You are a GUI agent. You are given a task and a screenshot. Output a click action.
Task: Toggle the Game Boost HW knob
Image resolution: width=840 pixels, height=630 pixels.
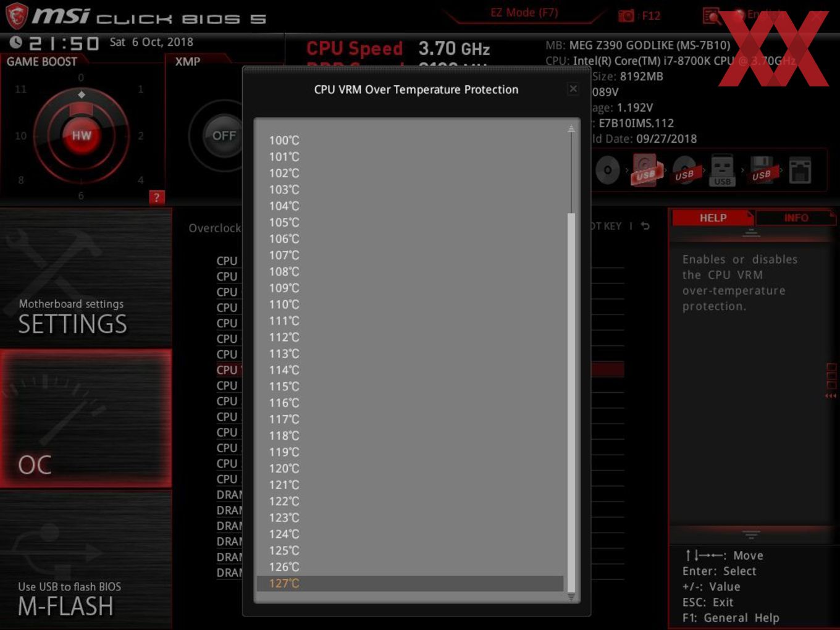coord(81,135)
